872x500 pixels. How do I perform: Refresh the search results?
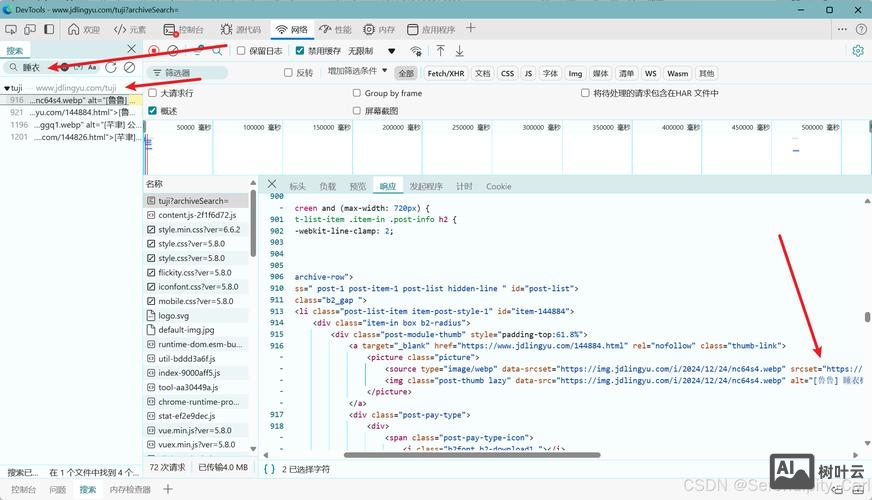click(111, 67)
